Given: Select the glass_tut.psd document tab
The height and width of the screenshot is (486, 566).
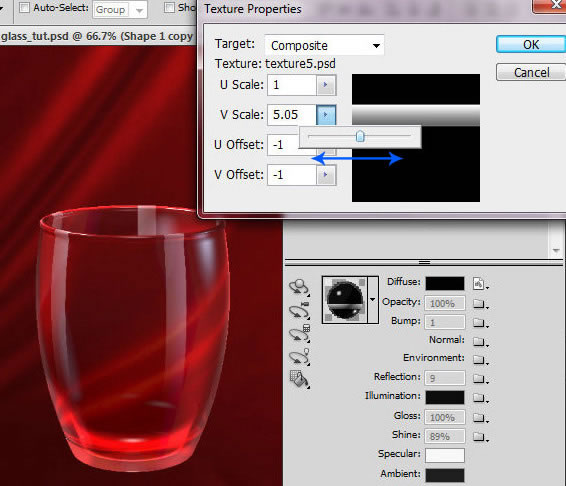Looking at the screenshot, I should click(97, 36).
